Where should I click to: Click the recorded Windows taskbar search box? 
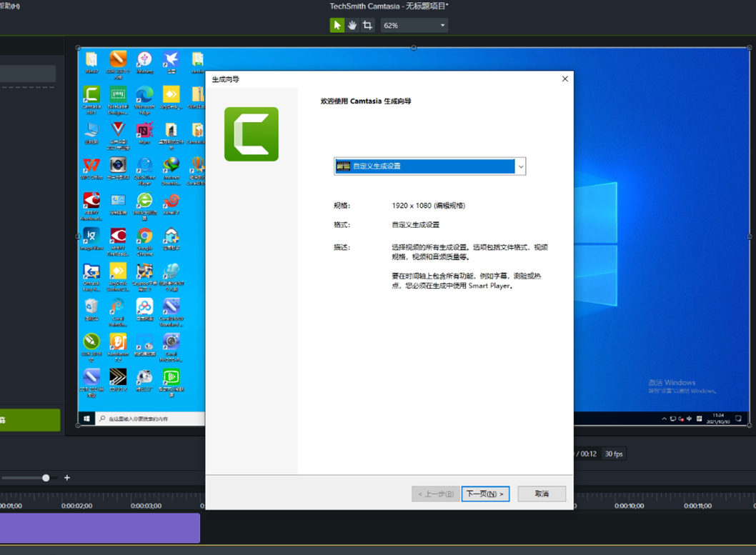(x=149, y=419)
